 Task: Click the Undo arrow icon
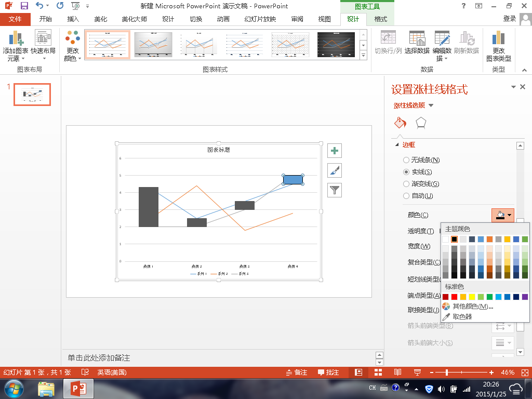point(39,6)
